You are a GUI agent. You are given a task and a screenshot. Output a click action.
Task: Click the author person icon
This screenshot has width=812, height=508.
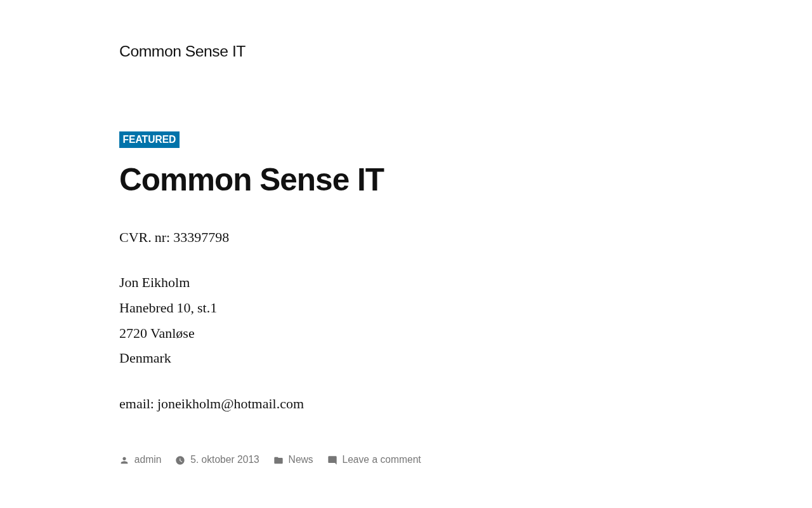click(x=124, y=460)
